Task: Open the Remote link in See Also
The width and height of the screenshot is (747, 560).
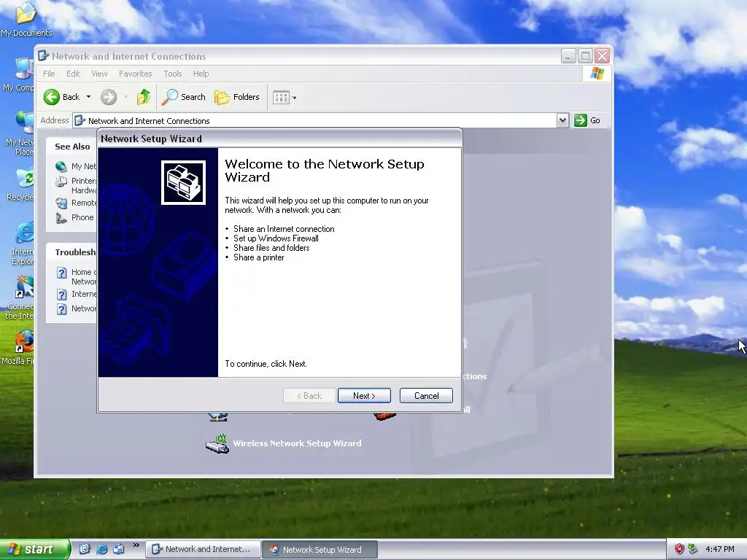Action: coord(84,203)
